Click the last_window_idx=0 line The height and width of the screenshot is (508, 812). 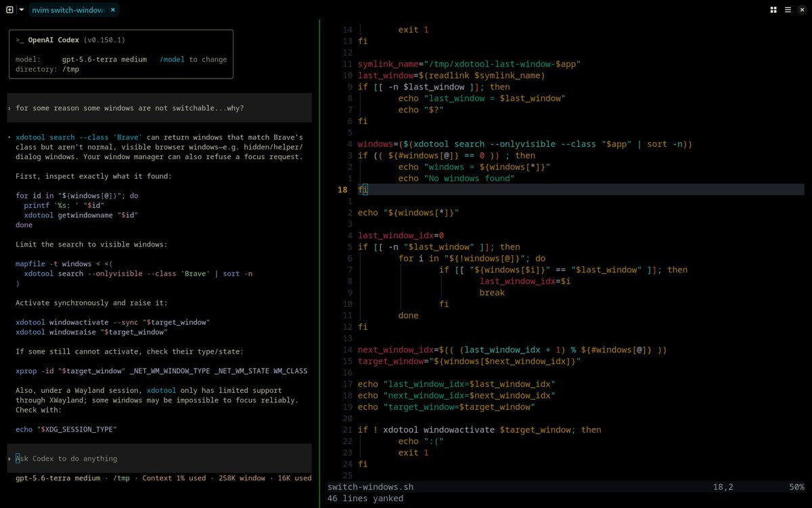click(x=401, y=236)
